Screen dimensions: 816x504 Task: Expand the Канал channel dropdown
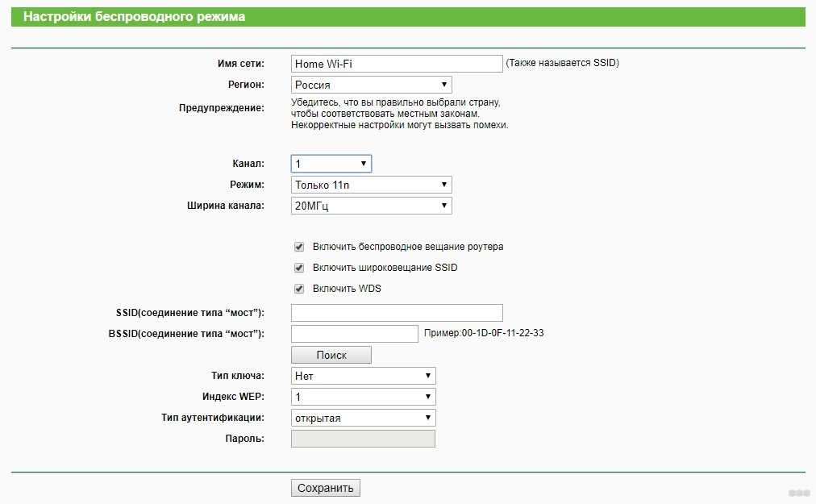(x=331, y=164)
